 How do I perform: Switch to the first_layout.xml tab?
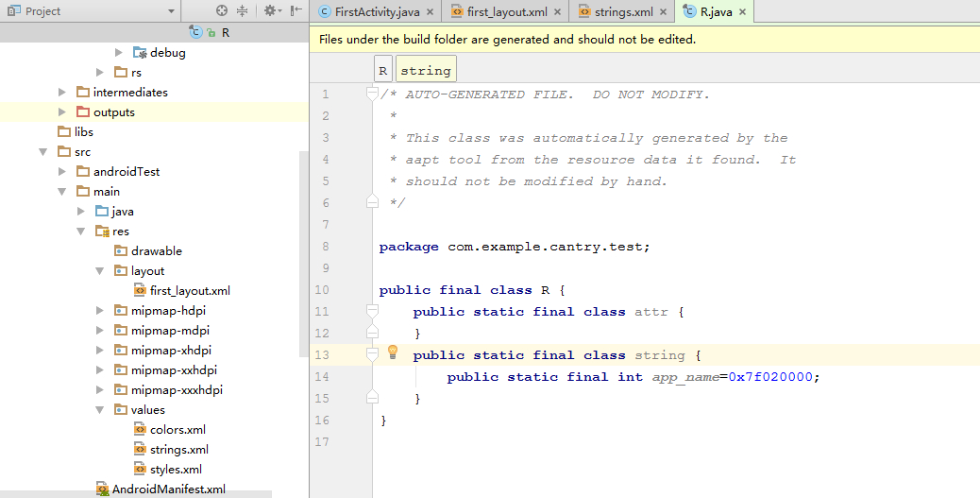tap(506, 12)
